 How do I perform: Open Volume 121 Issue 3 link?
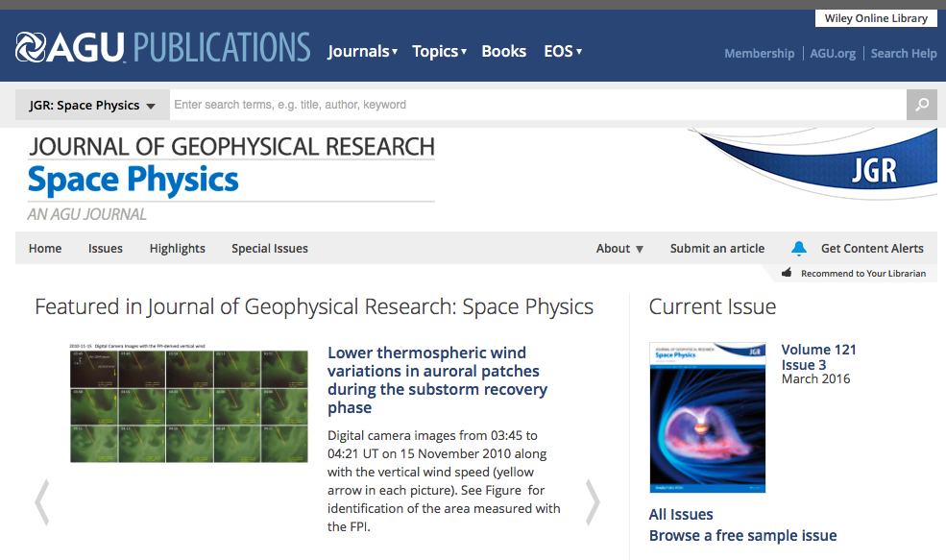[x=818, y=357]
